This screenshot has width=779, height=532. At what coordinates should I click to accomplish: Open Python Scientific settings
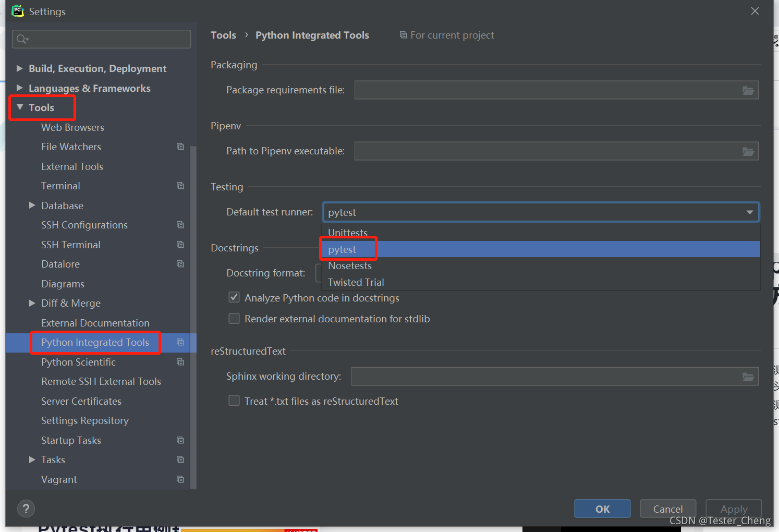click(x=78, y=362)
